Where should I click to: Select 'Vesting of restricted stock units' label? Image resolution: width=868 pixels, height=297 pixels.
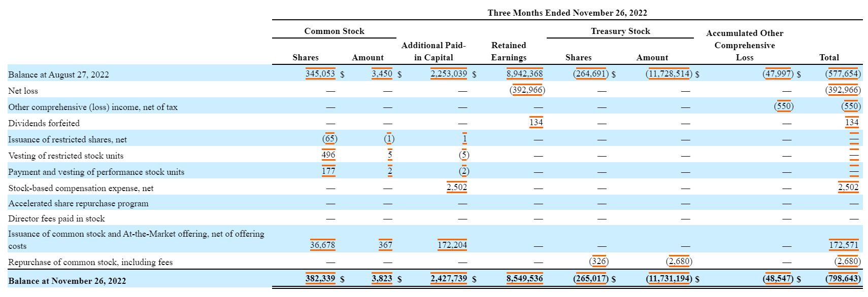(x=65, y=156)
